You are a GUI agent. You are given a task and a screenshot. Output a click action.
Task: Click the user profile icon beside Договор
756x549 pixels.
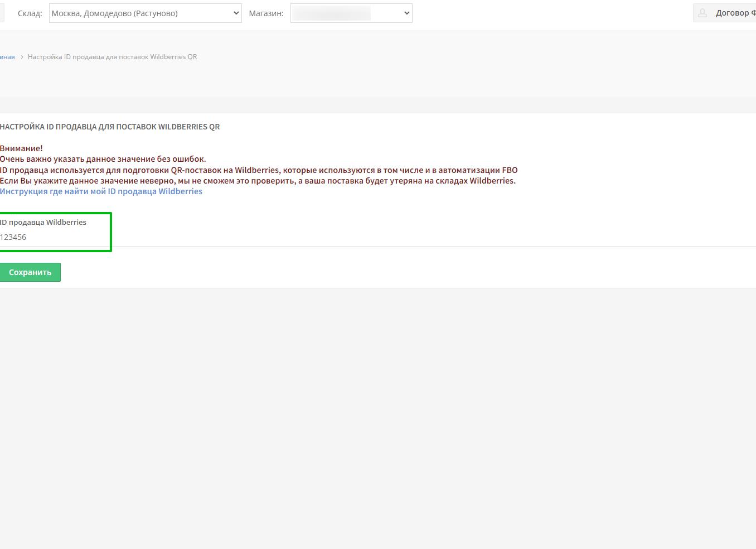(x=702, y=13)
